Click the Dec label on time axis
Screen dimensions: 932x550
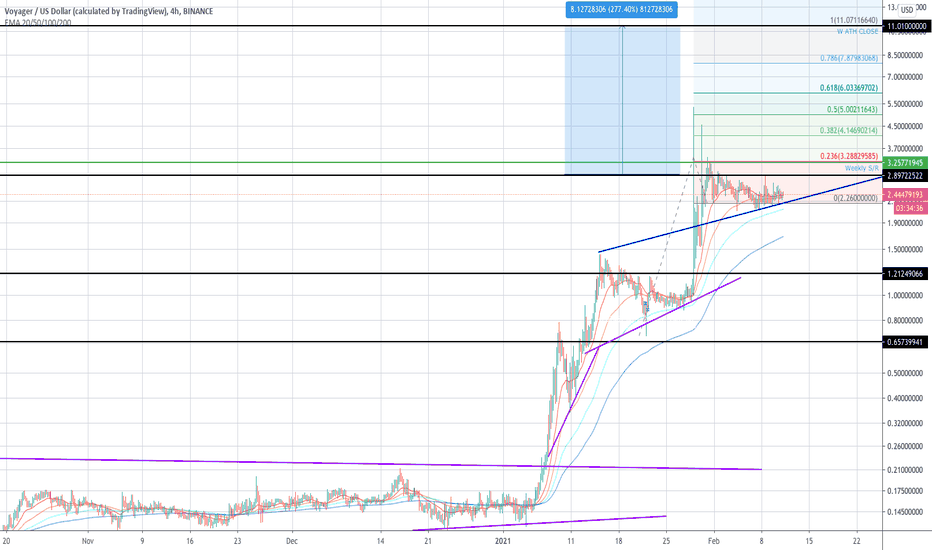tap(291, 541)
